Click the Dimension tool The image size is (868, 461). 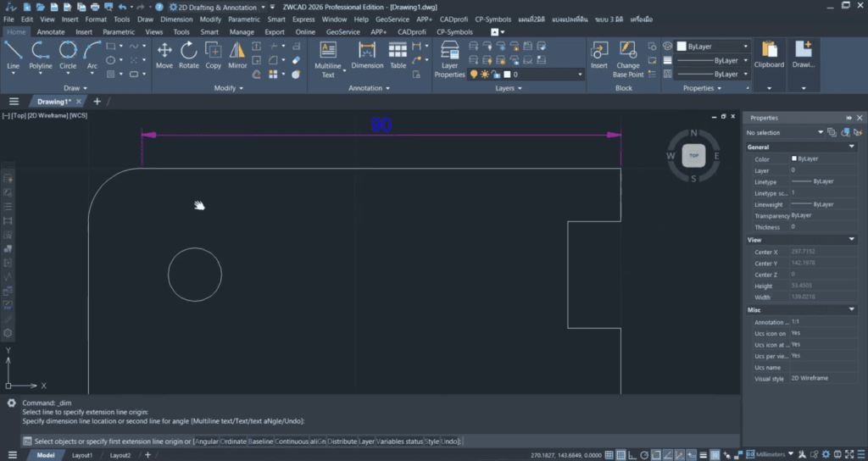coord(367,55)
